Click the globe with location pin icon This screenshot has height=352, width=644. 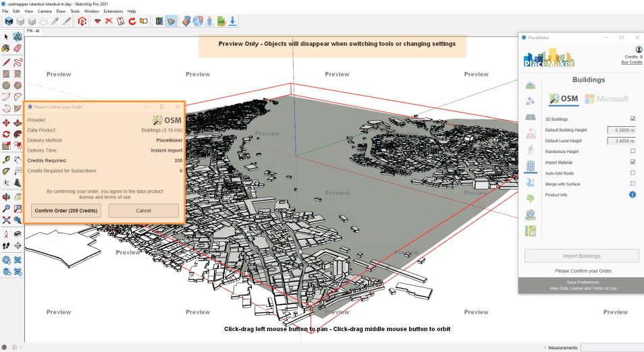[198, 22]
